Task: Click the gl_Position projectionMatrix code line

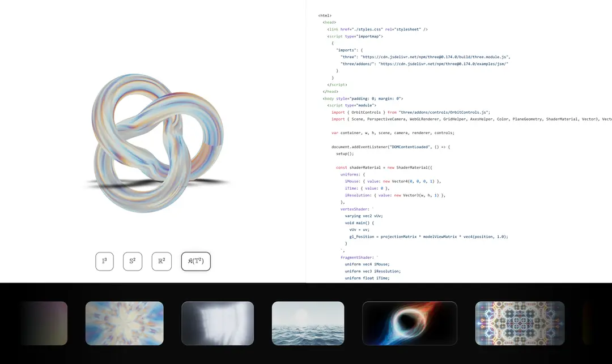Action: pos(429,237)
